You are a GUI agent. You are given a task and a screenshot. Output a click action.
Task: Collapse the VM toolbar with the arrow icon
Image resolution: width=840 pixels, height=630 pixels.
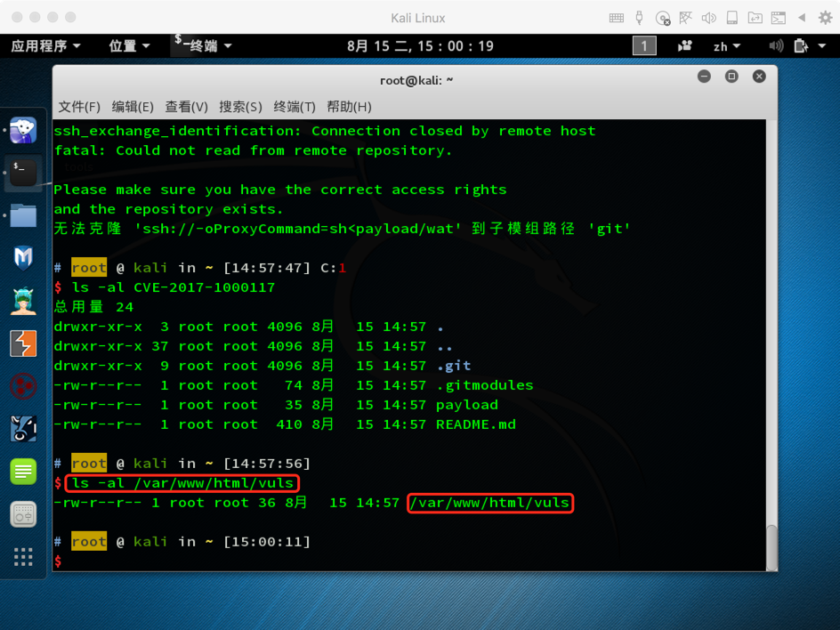coord(802,18)
